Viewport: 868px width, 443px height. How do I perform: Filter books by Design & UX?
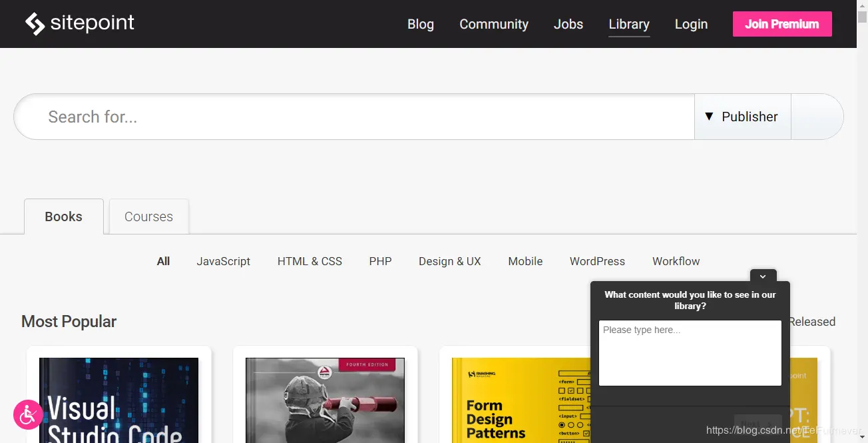tap(450, 261)
